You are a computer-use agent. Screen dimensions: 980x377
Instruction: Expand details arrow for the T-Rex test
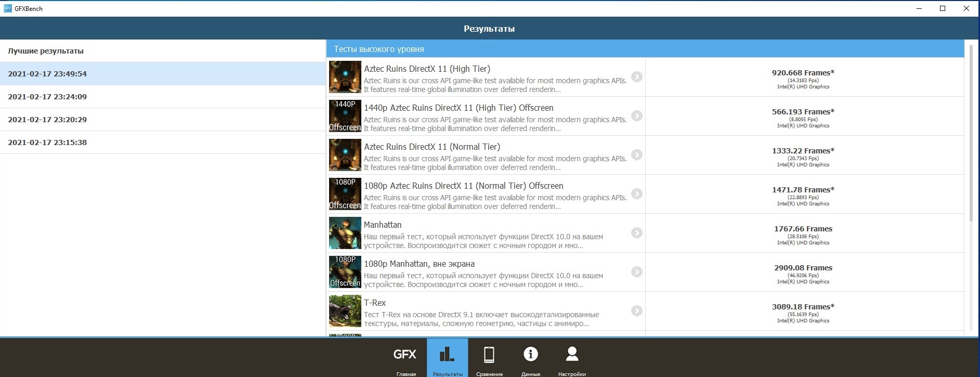(636, 311)
